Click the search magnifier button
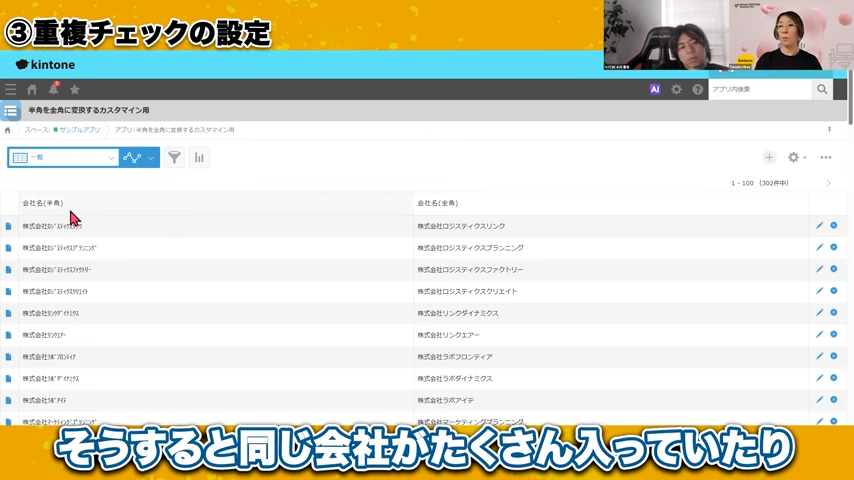854x480 pixels. pos(822,89)
